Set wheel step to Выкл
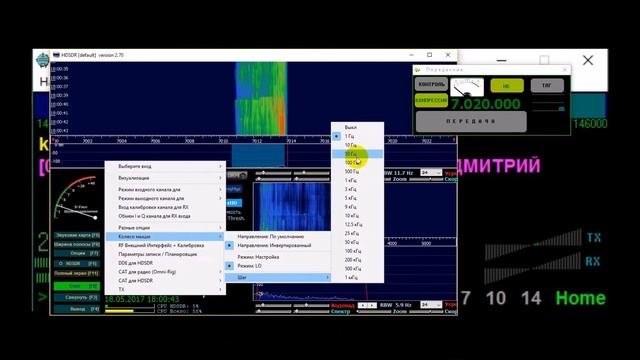The height and width of the screenshot is (360, 640). pyautogui.click(x=357, y=127)
